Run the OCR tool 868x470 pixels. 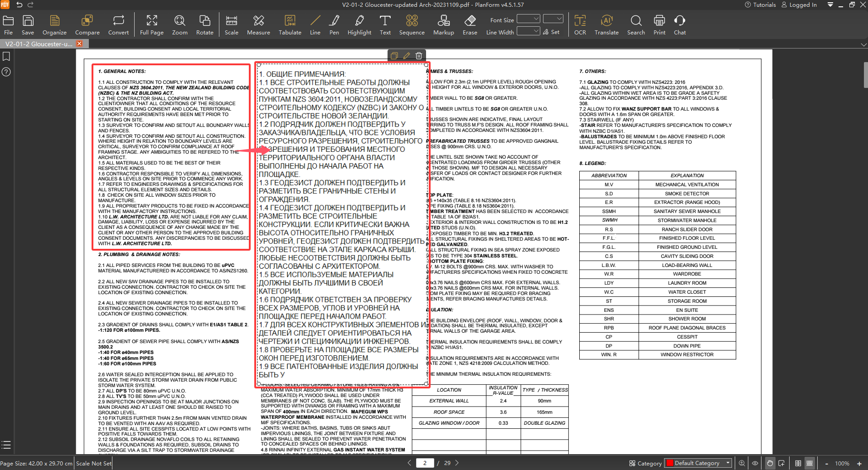580,25
